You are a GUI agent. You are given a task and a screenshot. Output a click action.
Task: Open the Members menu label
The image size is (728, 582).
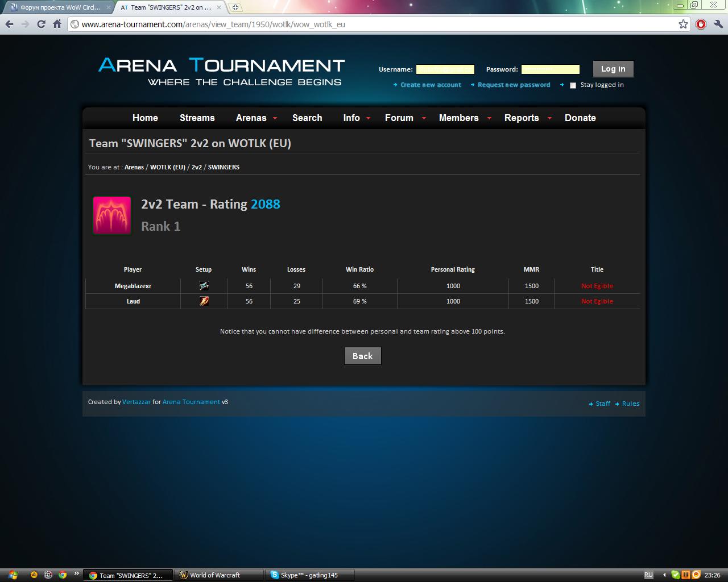458,118
